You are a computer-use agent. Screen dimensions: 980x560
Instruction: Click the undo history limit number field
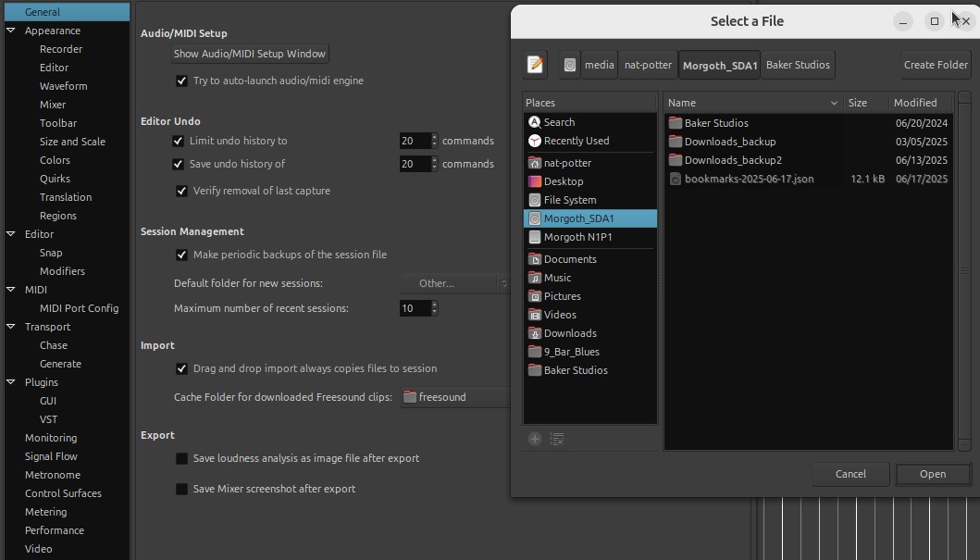(x=414, y=141)
